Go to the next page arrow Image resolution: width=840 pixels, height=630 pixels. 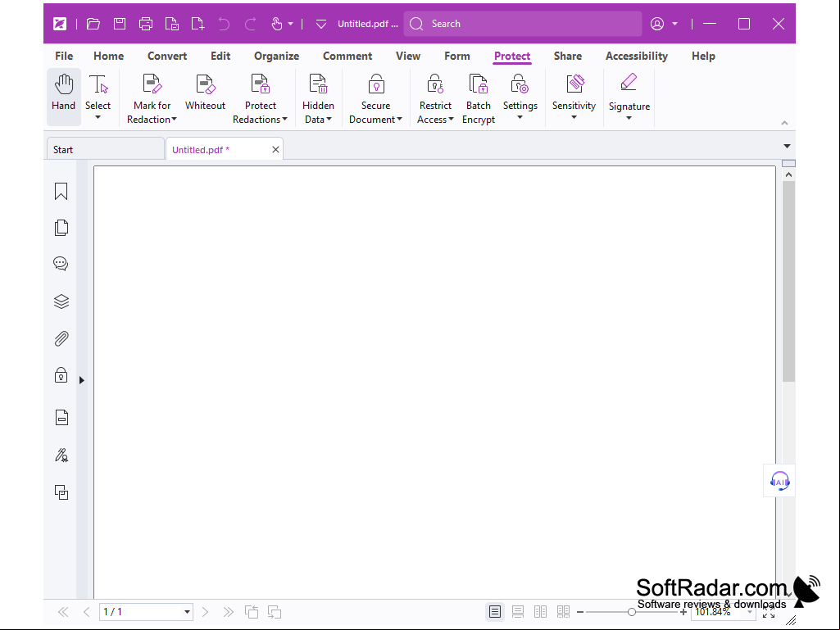(x=205, y=612)
